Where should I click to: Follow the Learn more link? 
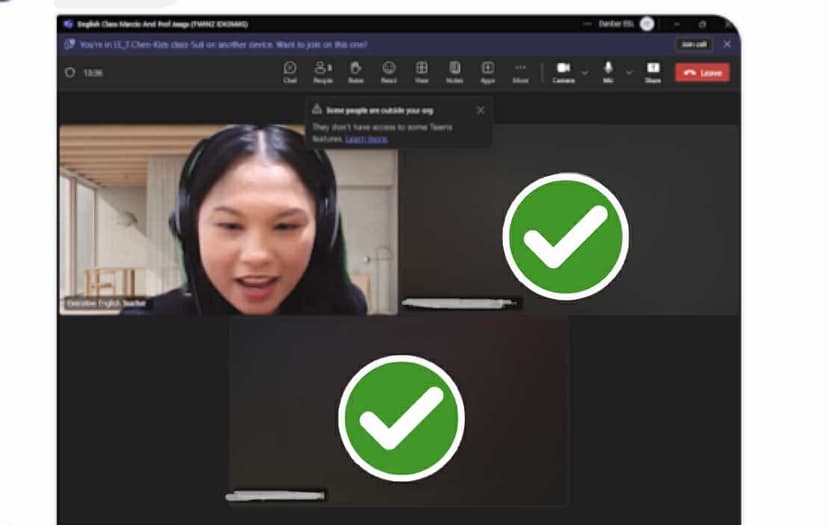366,139
